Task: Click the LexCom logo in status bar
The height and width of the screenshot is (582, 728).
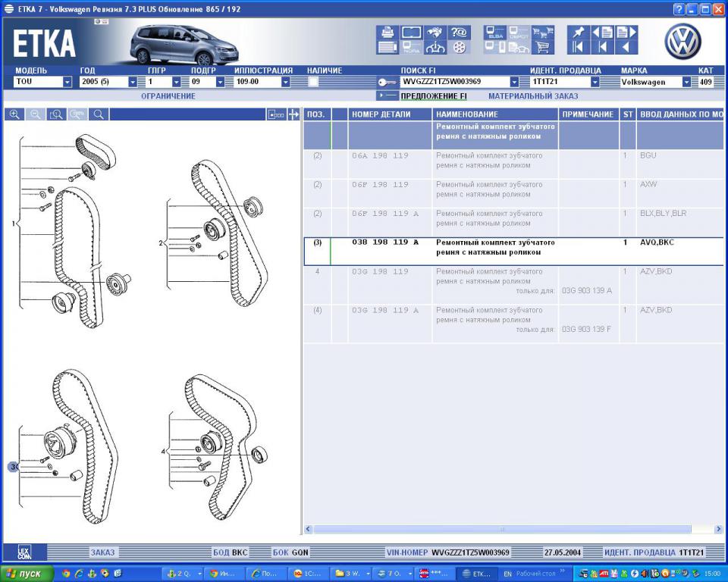Action: 24,552
